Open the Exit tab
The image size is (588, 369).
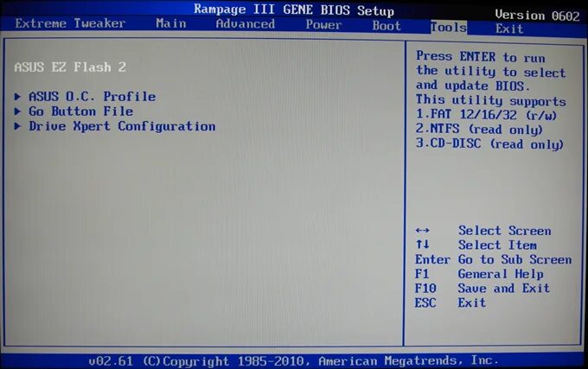[x=509, y=29]
